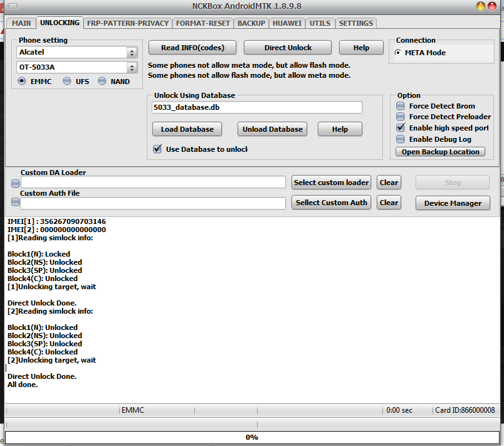Open the MAIN tab
Viewport: 504px width, 446px height.
21,23
